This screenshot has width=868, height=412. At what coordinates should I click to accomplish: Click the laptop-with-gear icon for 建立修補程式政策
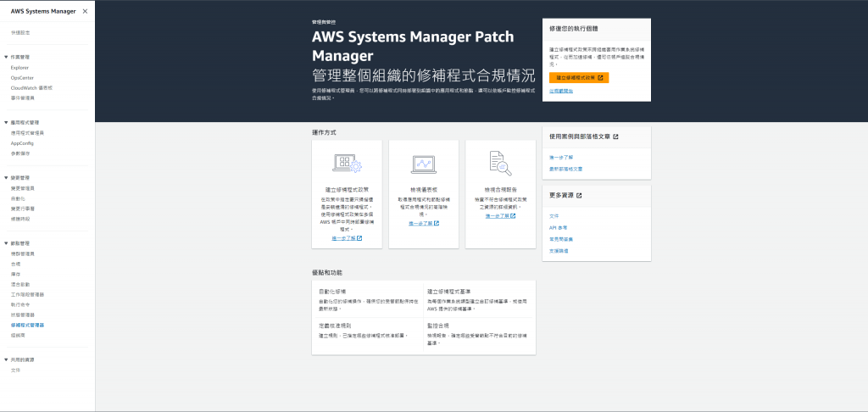point(347,164)
